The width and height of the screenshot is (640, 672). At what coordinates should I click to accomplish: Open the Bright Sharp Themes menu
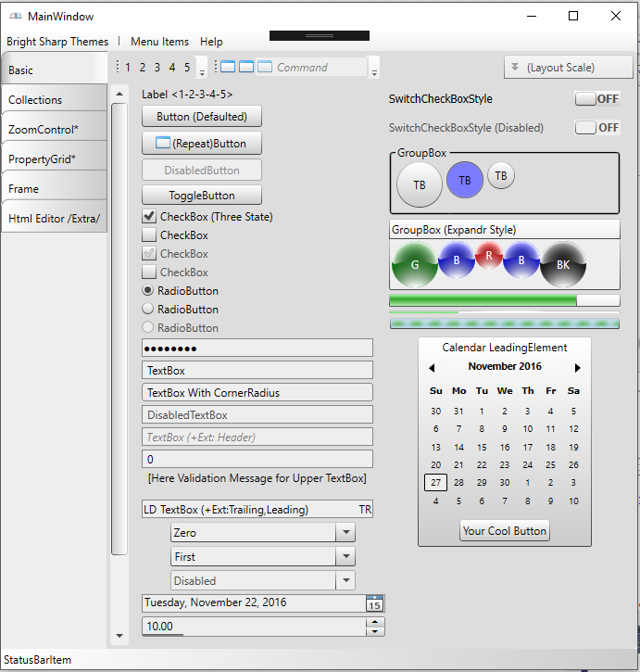tap(57, 42)
